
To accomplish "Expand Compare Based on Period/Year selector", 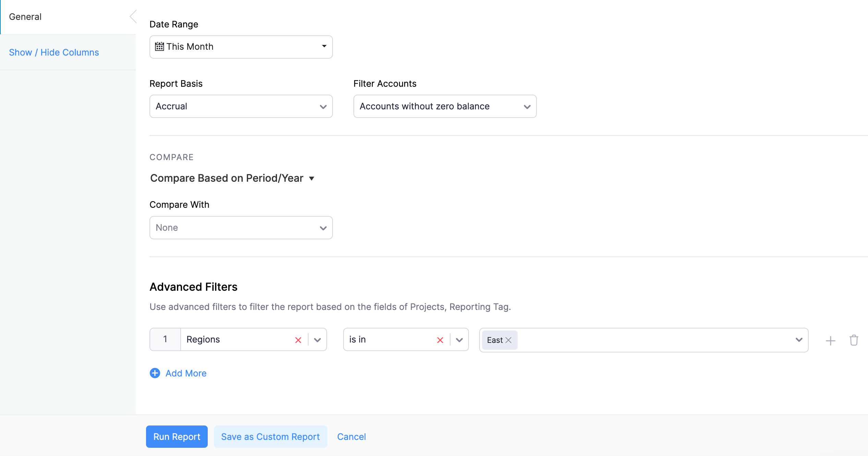I will click(x=232, y=178).
